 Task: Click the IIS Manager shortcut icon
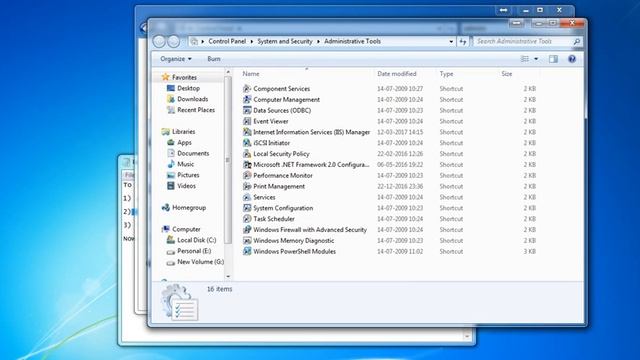tap(247, 132)
